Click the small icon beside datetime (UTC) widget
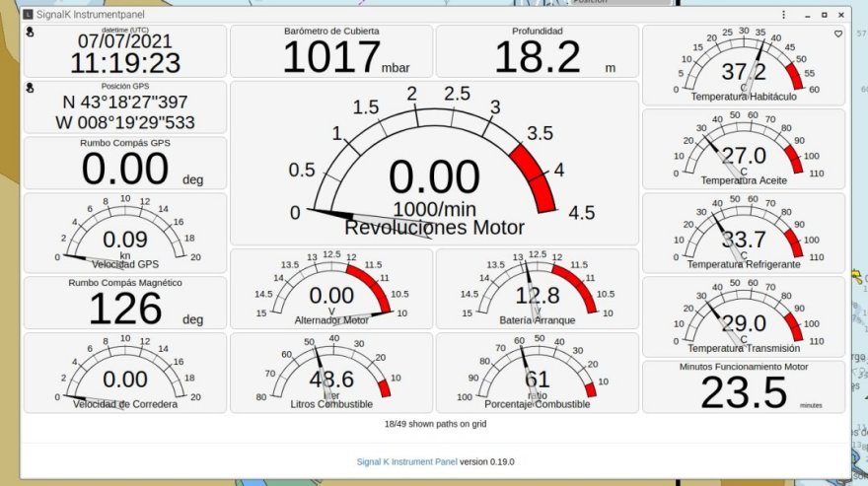The height and width of the screenshot is (486, 868). pos(31,33)
